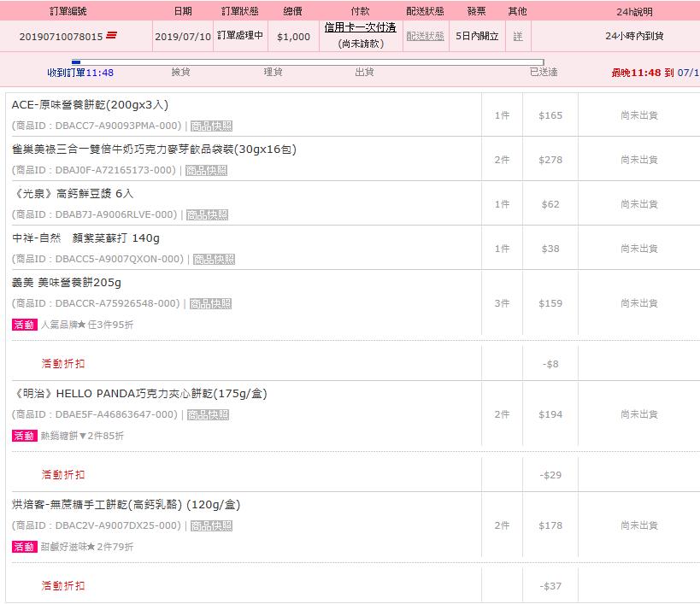
Task: Click the 已送達 progress step
Action: click(x=544, y=72)
